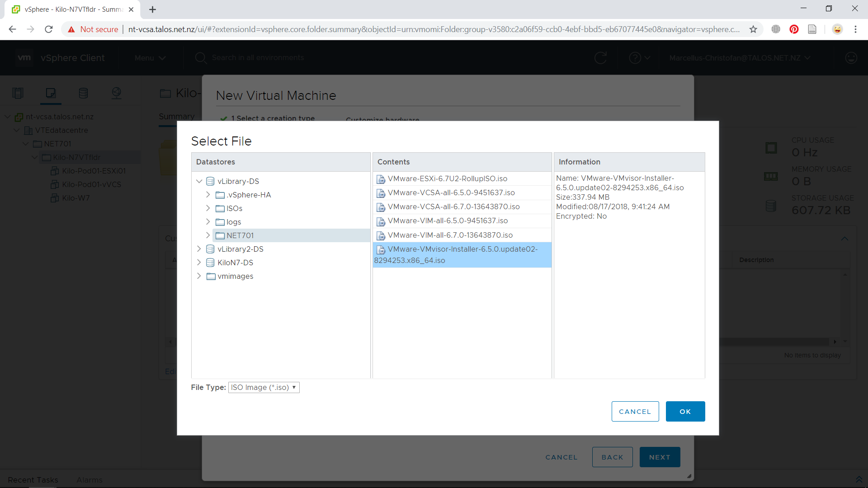
Task: Choose VMware-VIM-all-6.5.0-9451637.iso from contents
Action: pos(448,221)
